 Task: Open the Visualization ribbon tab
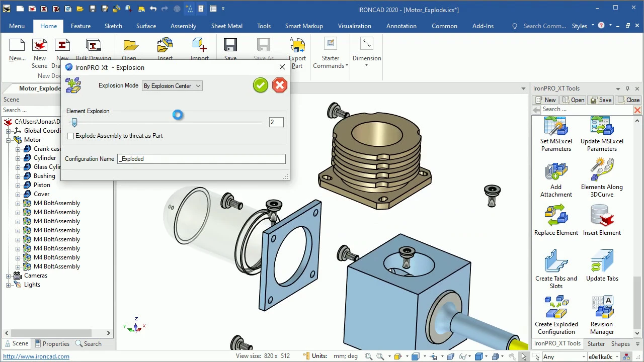point(354,26)
